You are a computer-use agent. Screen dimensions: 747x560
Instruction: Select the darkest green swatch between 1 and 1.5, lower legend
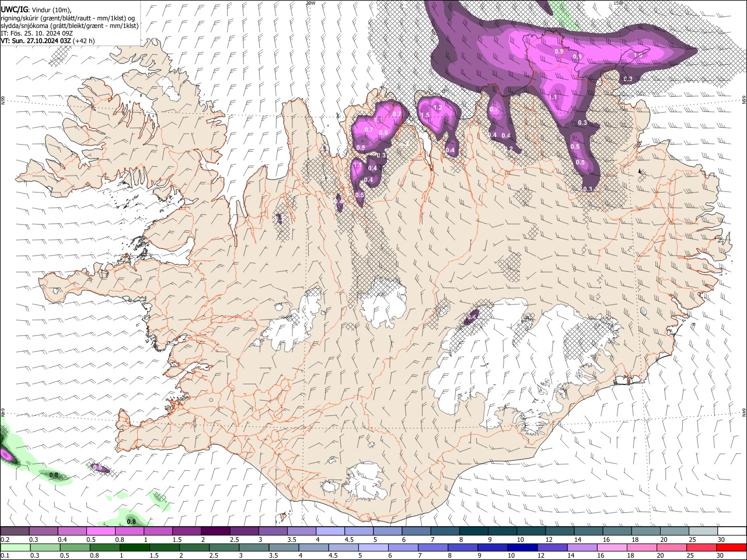(x=134, y=548)
